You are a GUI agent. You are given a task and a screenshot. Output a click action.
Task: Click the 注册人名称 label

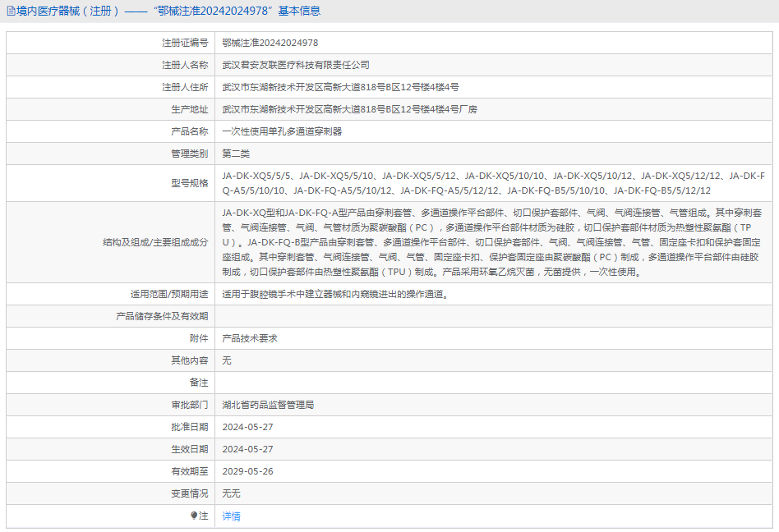[x=185, y=65]
